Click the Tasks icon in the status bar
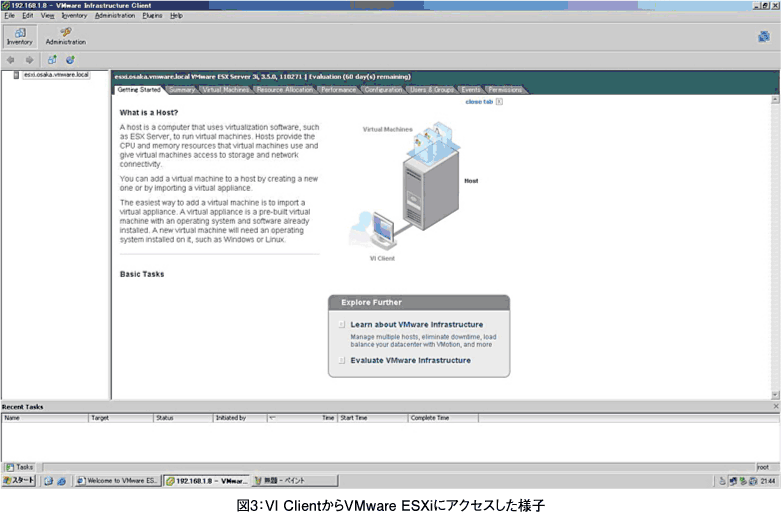The width and height of the screenshot is (781, 517). coord(9,467)
